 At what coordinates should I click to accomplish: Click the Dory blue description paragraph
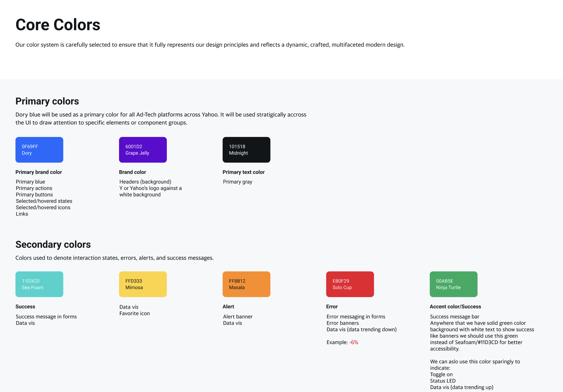point(161,119)
